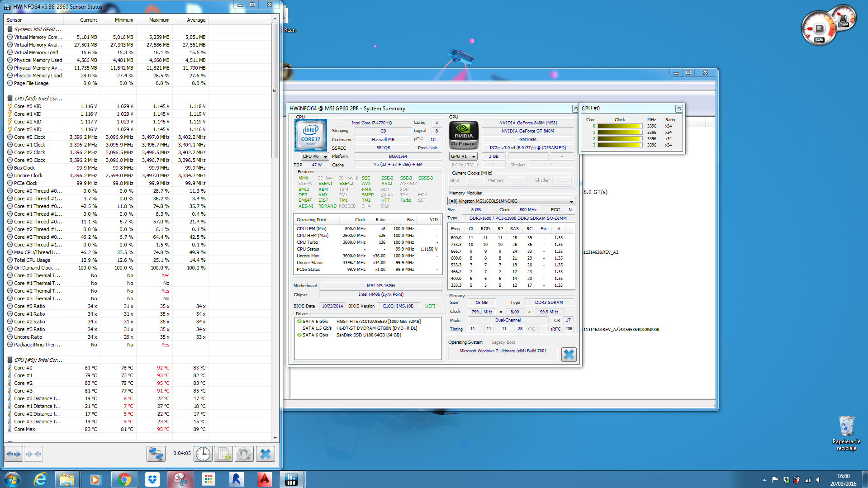Viewport: 868px width, 488px height.
Task: Open the CPU #0 selector dropdown
Action: click(314, 156)
